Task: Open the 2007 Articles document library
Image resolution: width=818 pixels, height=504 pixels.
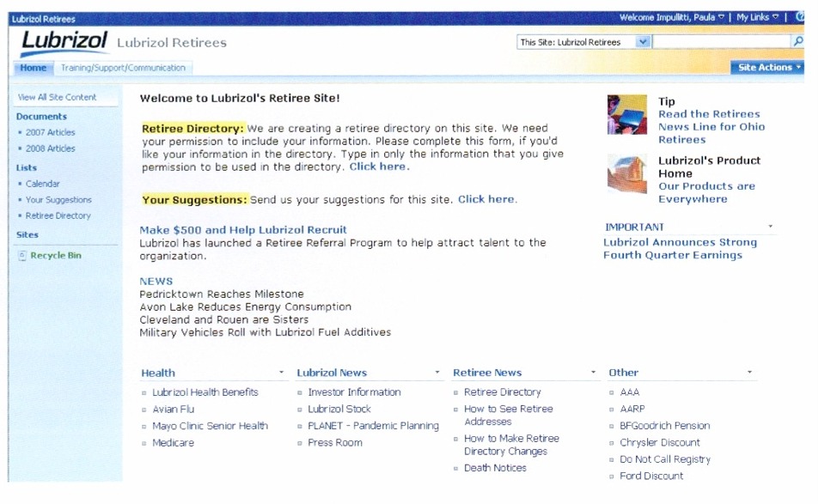Action: click(x=50, y=132)
